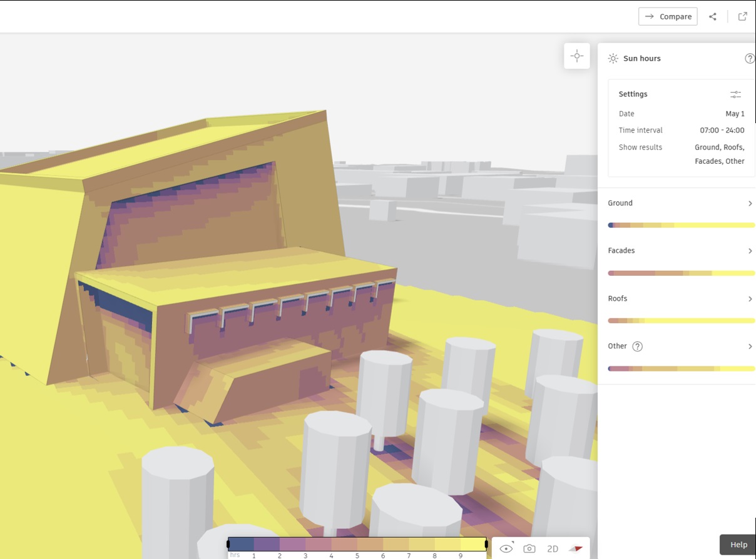
Task: Toggle visibility with the eye icon
Action: click(x=506, y=548)
